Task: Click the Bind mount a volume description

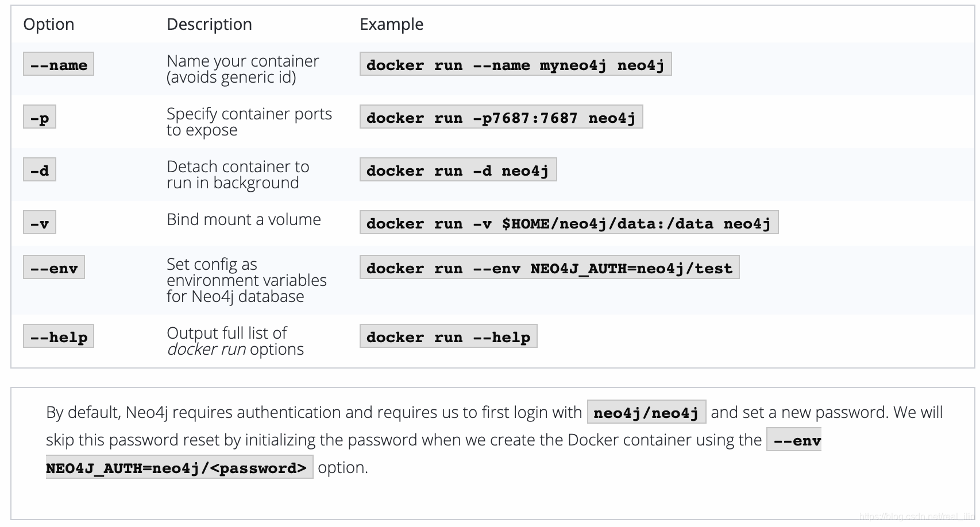Action: pyautogui.click(x=244, y=219)
